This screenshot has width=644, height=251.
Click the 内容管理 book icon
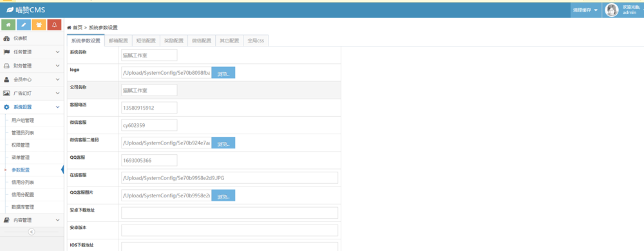pos(6,220)
